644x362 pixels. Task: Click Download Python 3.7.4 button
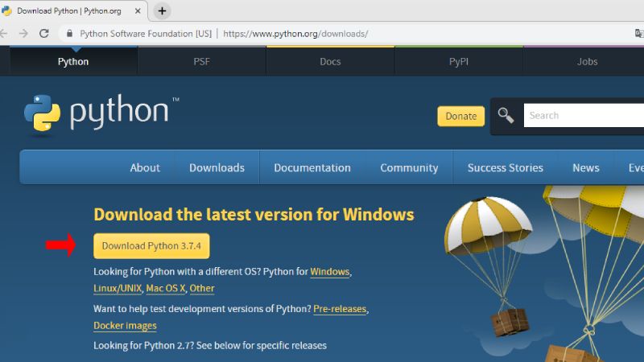coord(151,246)
